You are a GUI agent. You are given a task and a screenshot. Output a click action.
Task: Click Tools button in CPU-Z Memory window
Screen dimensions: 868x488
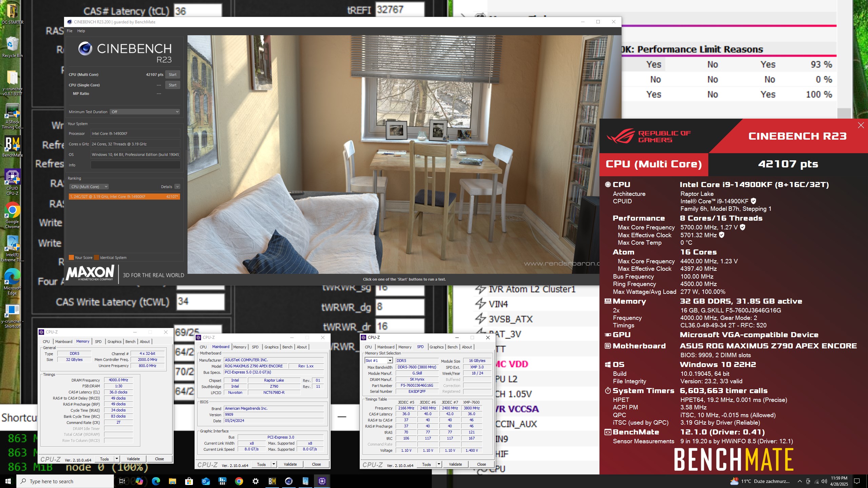point(104,459)
